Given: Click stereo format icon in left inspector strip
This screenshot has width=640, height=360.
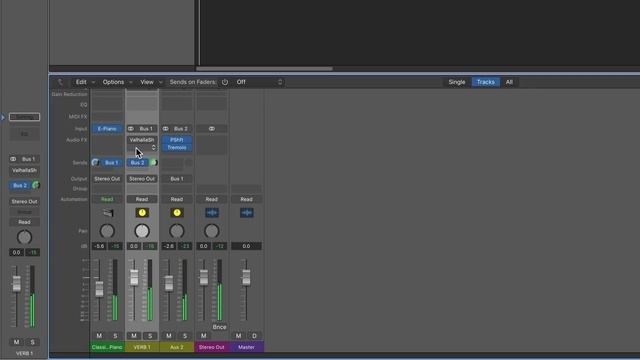Looking at the screenshot, I should point(13,159).
